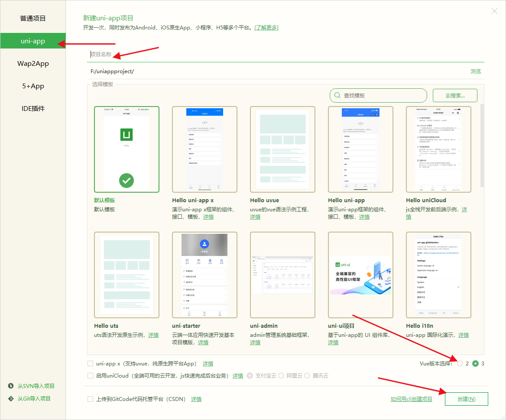
Task: Open the IDE插件 tab
Action: pos(33,109)
